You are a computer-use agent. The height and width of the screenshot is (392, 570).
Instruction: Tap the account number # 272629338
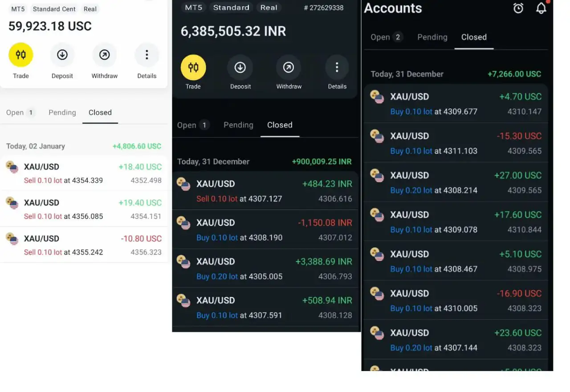pos(324,8)
